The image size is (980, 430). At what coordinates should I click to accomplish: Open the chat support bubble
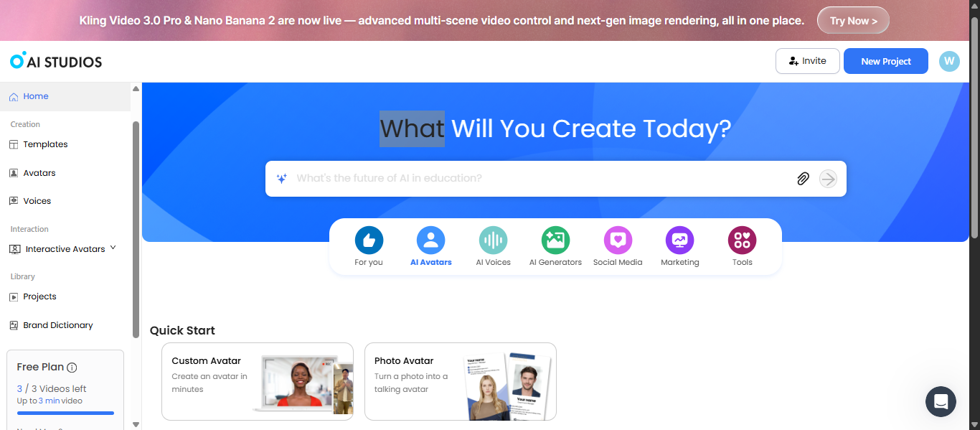point(941,401)
